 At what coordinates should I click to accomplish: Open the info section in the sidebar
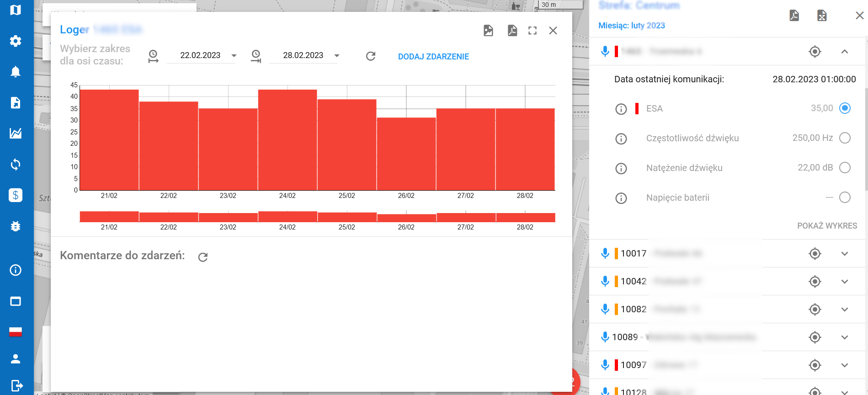point(16,270)
